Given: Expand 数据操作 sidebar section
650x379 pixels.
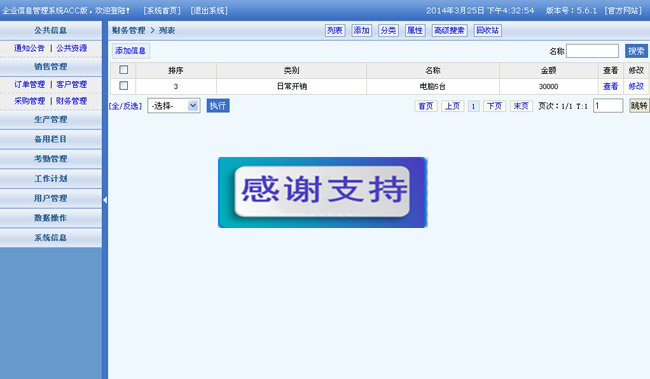Looking at the screenshot, I should point(51,218).
